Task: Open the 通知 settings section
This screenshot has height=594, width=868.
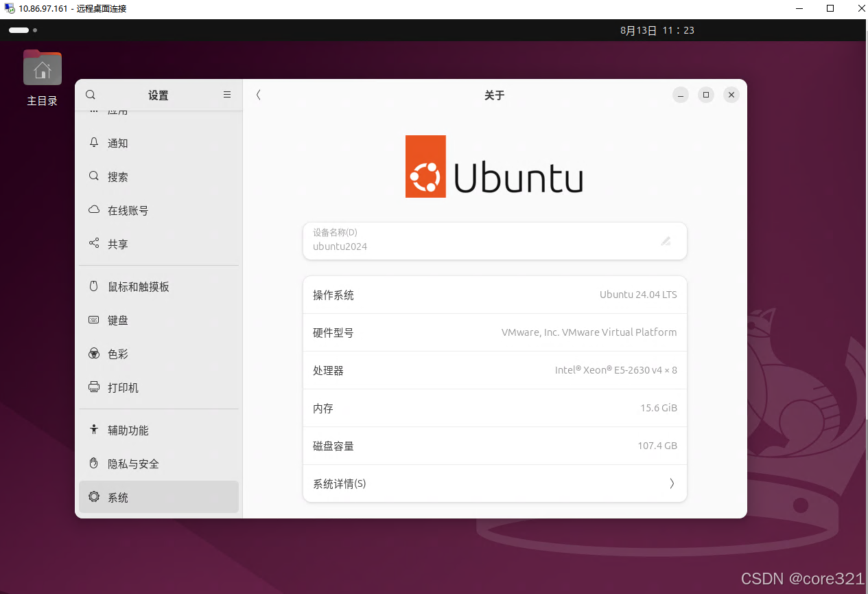Action: pos(159,143)
